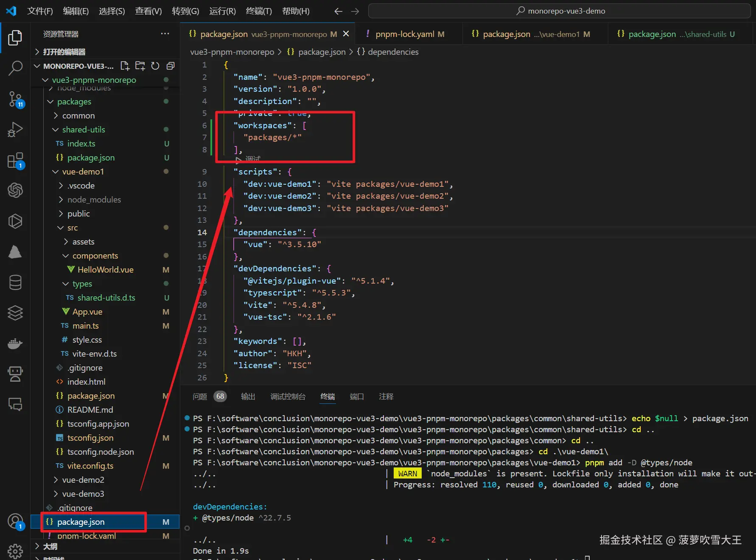Open the 帮助(H) menu
Image resolution: width=756 pixels, height=560 pixels.
click(296, 11)
